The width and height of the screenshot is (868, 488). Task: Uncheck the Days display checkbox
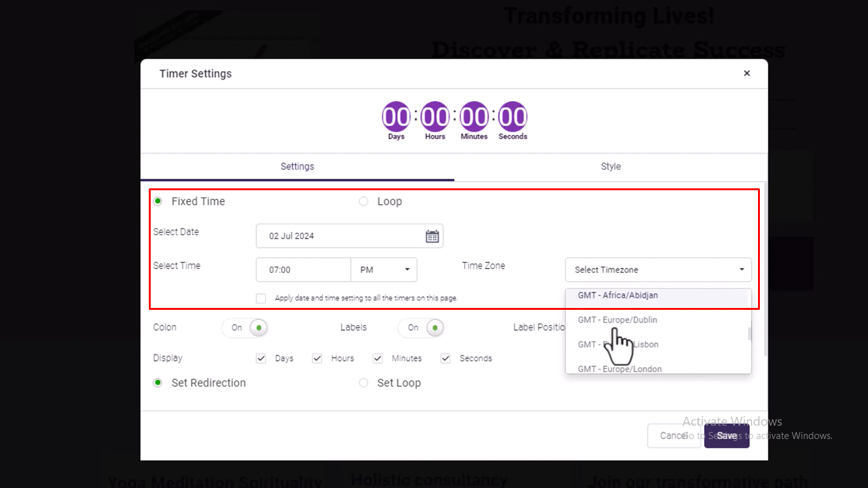click(x=261, y=358)
